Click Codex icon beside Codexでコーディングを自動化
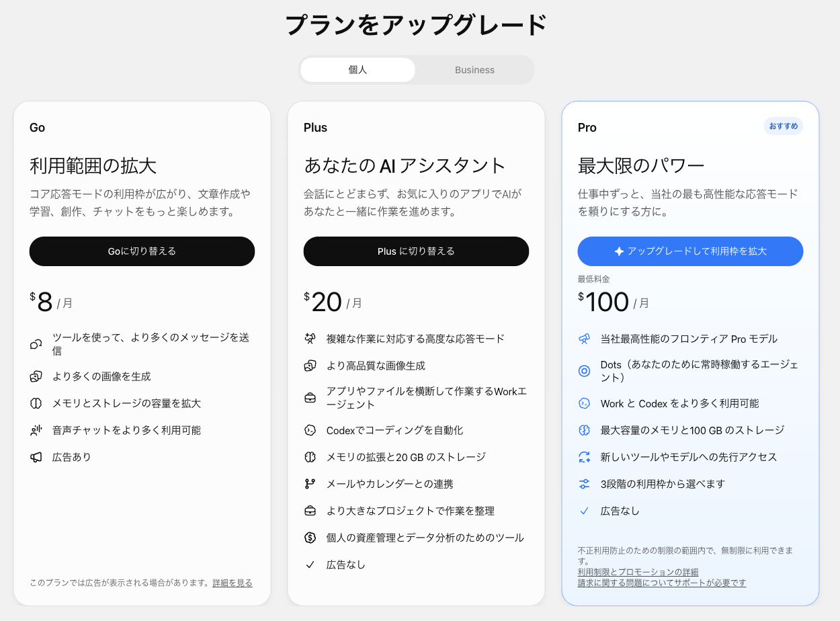This screenshot has height=621, width=840. [310, 430]
